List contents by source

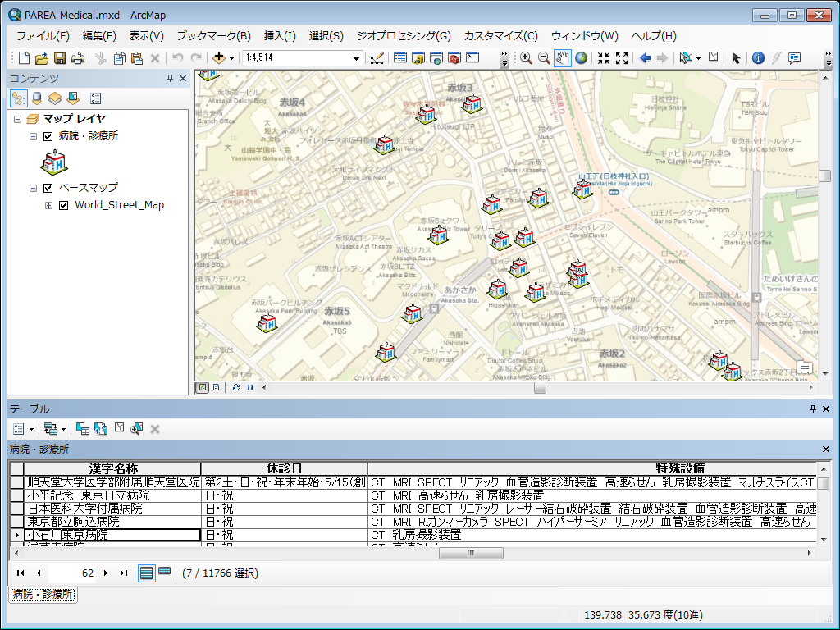click(37, 98)
